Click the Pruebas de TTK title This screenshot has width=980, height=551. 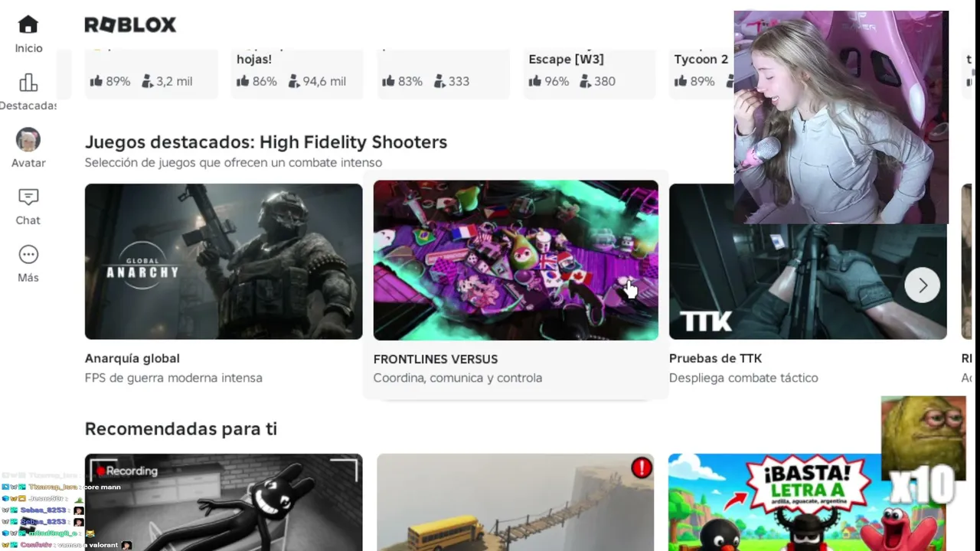click(715, 358)
